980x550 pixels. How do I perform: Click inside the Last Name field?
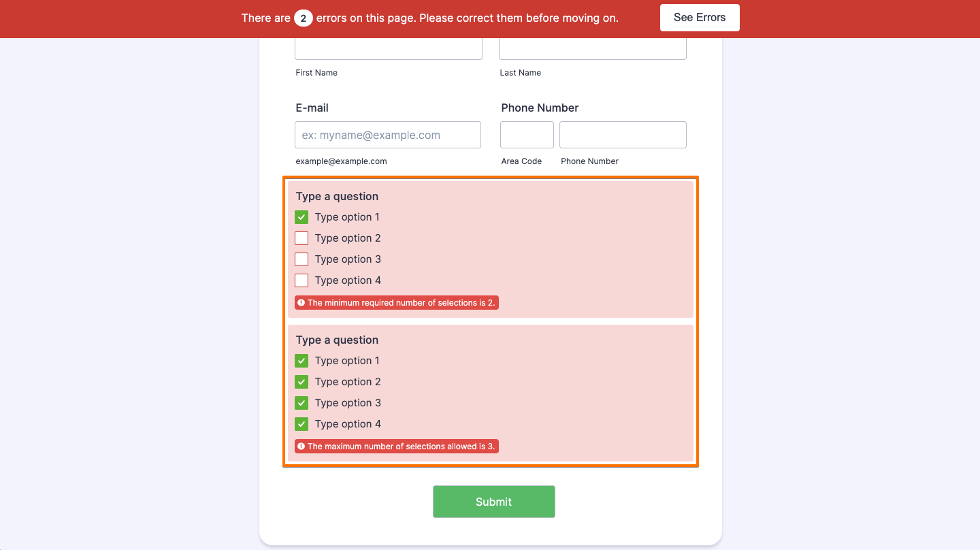[x=592, y=48]
